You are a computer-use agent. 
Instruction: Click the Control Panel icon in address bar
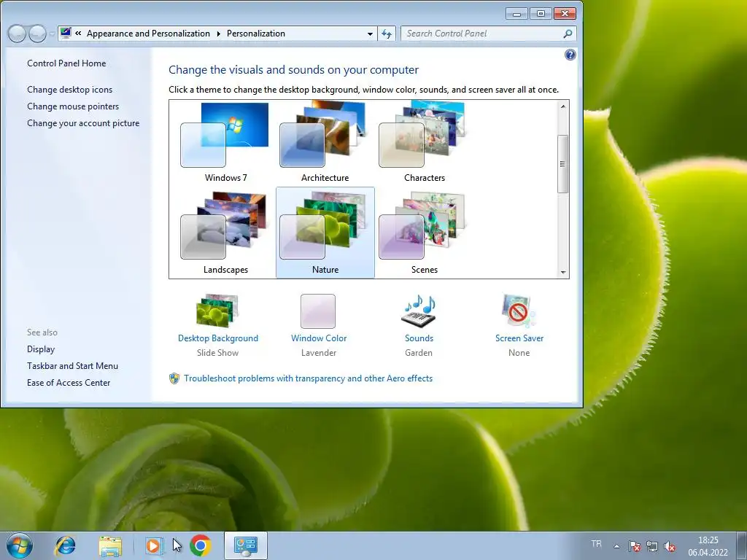coord(66,33)
